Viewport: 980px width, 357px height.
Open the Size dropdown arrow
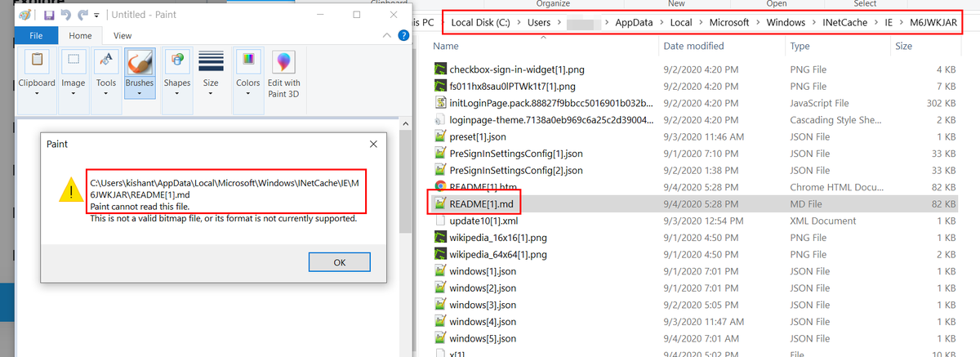tap(211, 93)
